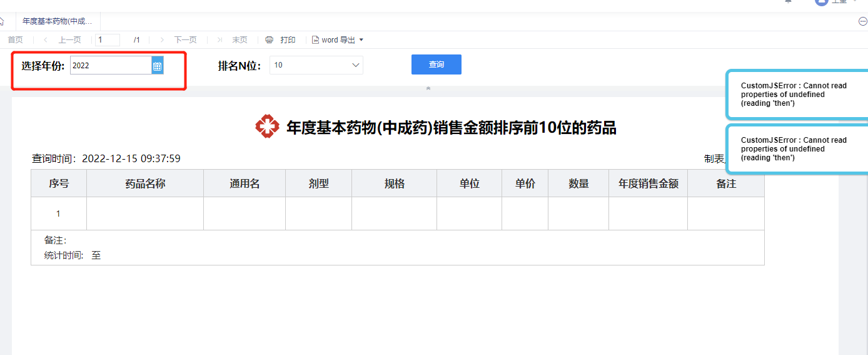Image resolution: width=868 pixels, height=355 pixels.
Task: Click the first CustomJSError notification
Action: tap(797, 95)
